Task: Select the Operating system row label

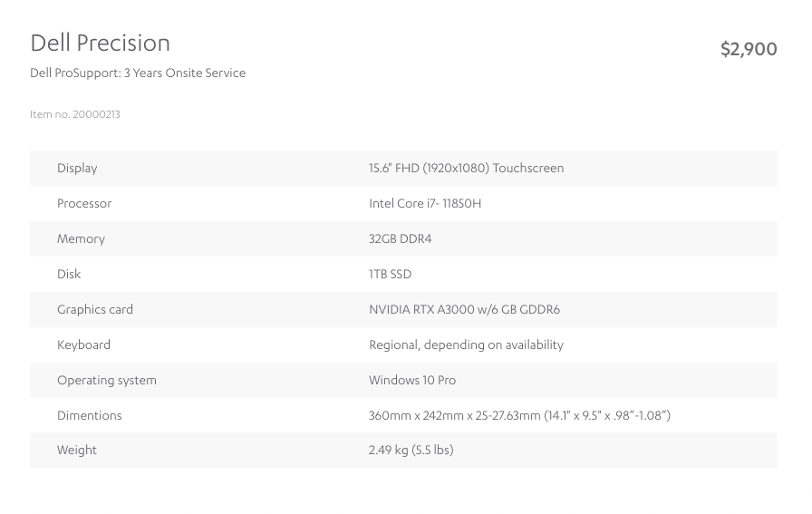Action: 107,381
